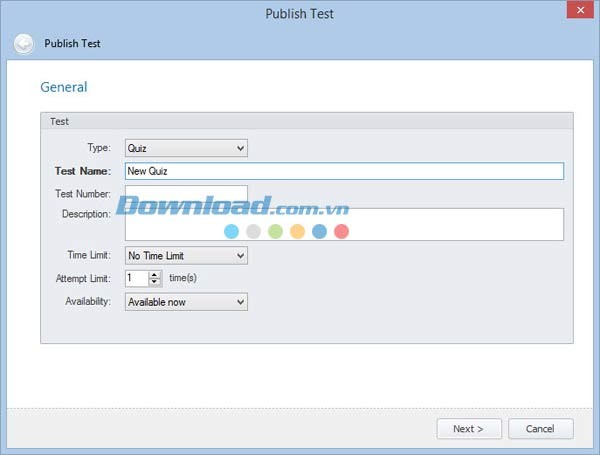The width and height of the screenshot is (600, 455).
Task: Click the gray circle in the dot row
Action: click(253, 232)
